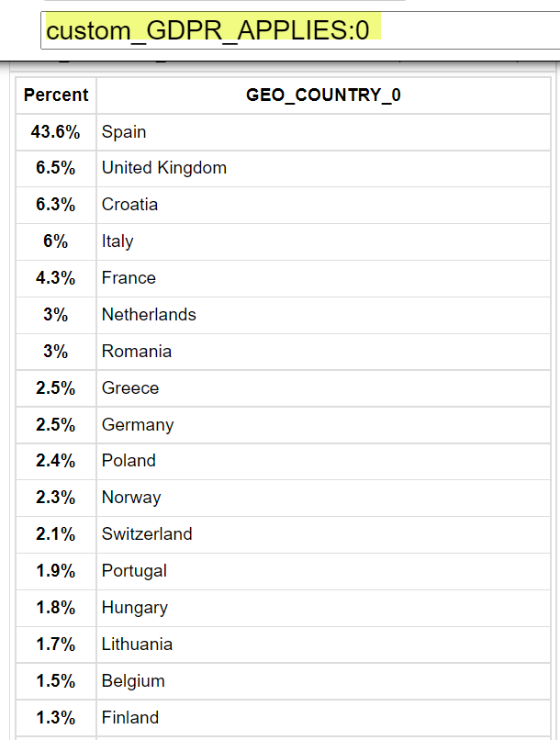The height and width of the screenshot is (740, 560).
Task: Click the Norway country cell
Action: pos(323,499)
